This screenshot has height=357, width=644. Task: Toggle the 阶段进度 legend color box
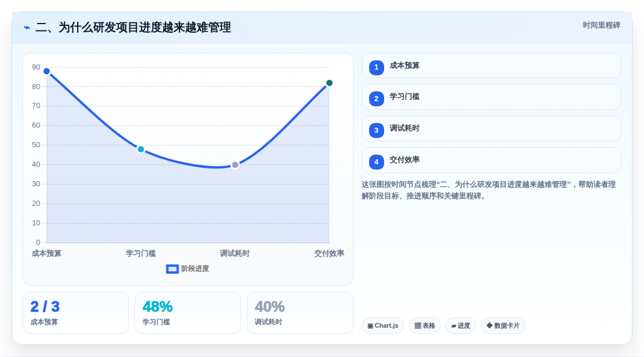[x=172, y=269]
